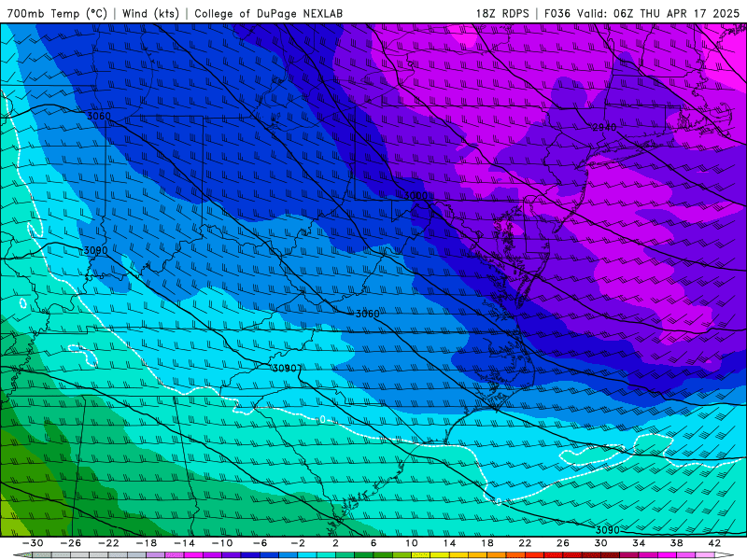Click the positive "18" colorbar tick label

coord(486,543)
